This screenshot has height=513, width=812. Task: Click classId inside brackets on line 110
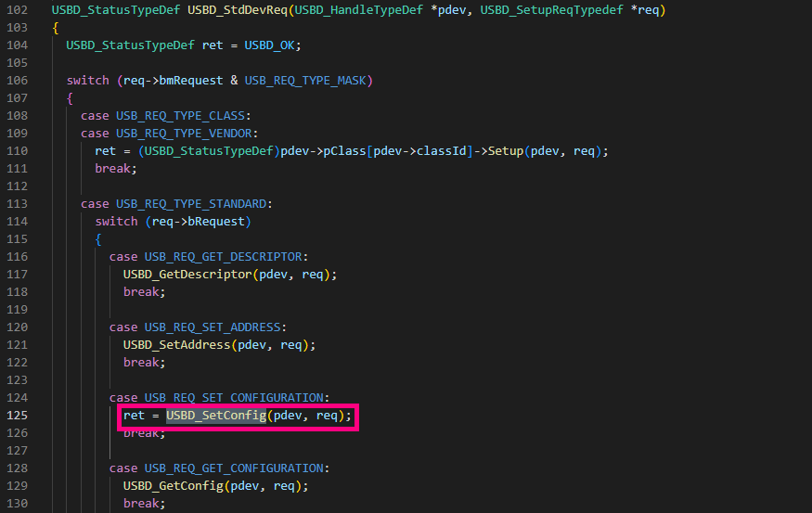tap(441, 150)
